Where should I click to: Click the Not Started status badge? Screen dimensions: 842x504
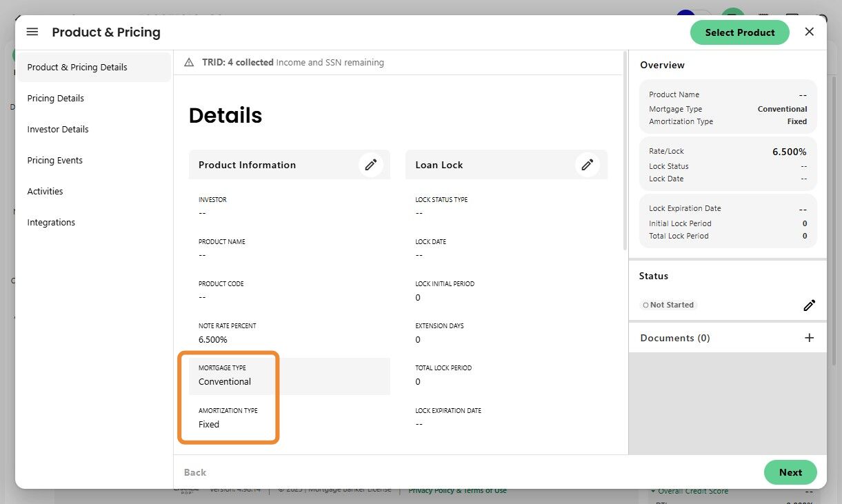pyautogui.click(x=668, y=305)
